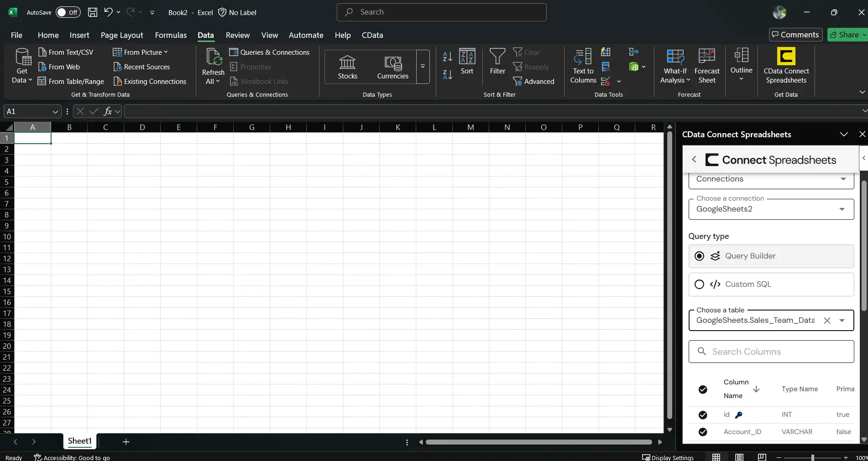Click No Label sensitivity indicator
The width and height of the screenshot is (868, 461).
(237, 12)
